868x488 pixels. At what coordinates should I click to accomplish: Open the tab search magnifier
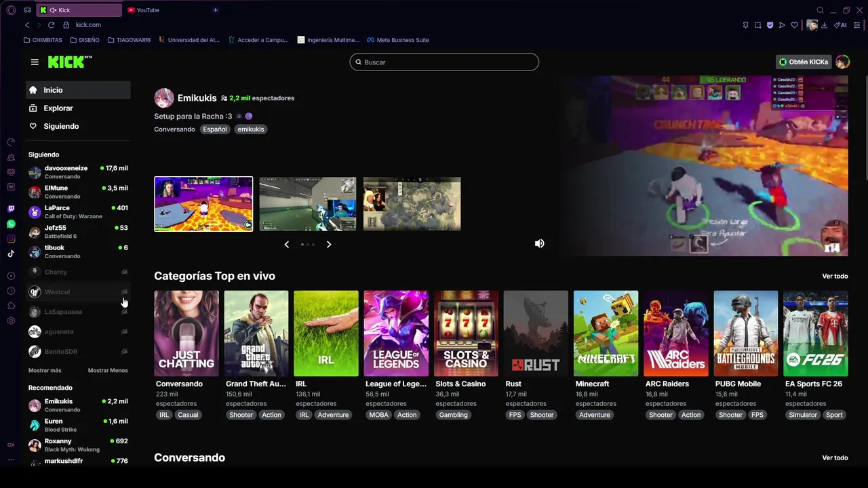coord(820,10)
